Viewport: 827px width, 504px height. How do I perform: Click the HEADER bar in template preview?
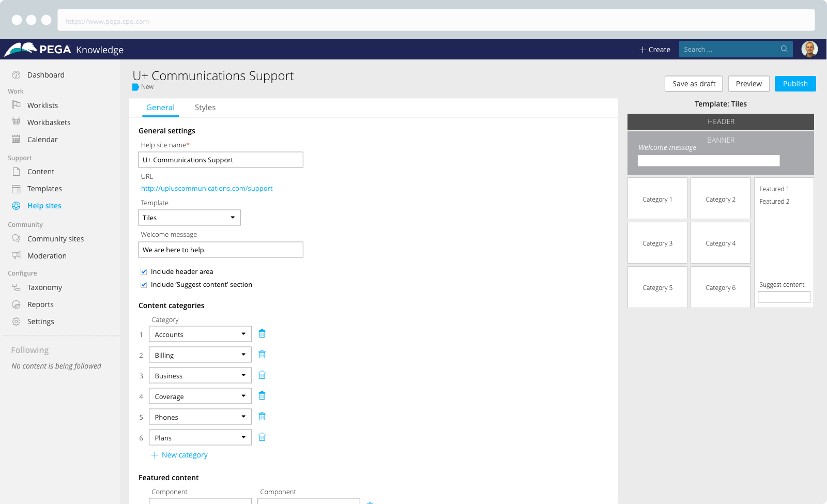point(721,121)
